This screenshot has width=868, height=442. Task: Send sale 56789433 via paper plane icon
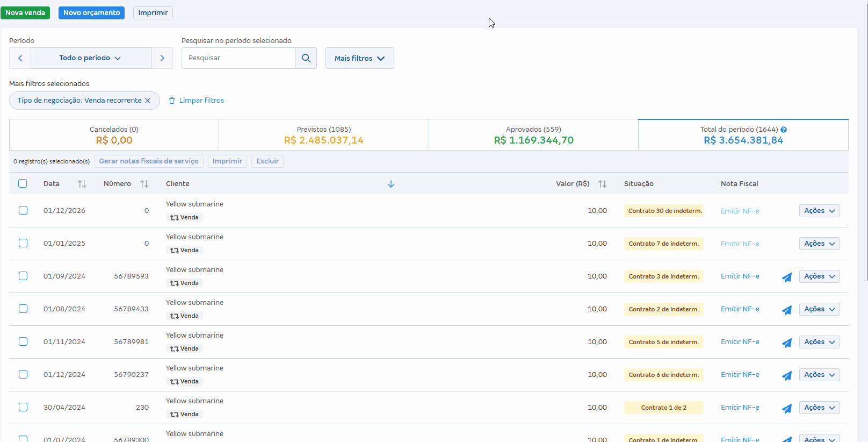click(x=787, y=310)
